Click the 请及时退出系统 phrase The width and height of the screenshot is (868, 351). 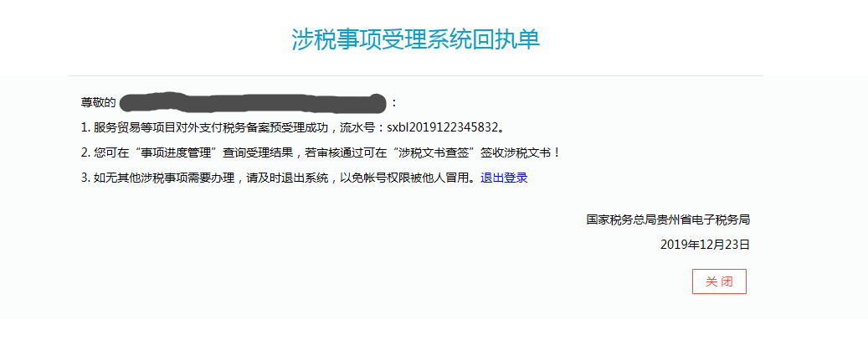[x=286, y=178]
